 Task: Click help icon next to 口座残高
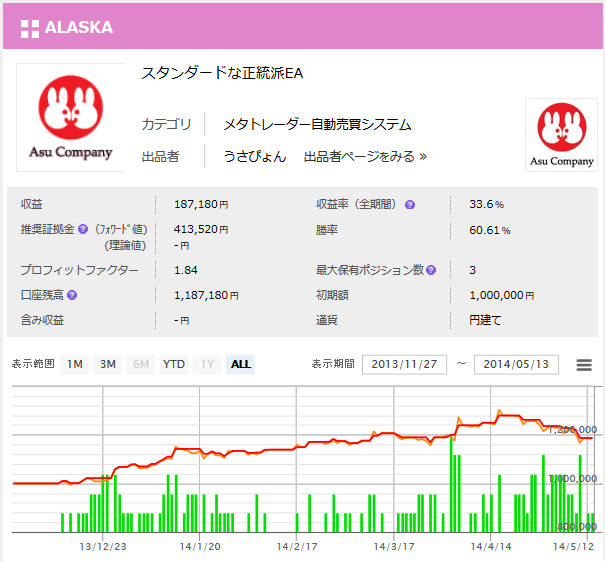pyautogui.click(x=72, y=295)
